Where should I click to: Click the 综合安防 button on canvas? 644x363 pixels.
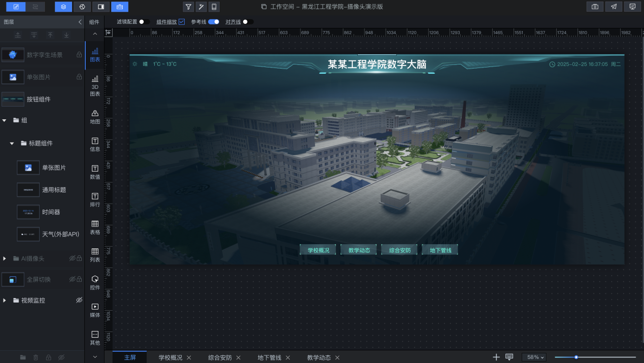[x=399, y=250]
